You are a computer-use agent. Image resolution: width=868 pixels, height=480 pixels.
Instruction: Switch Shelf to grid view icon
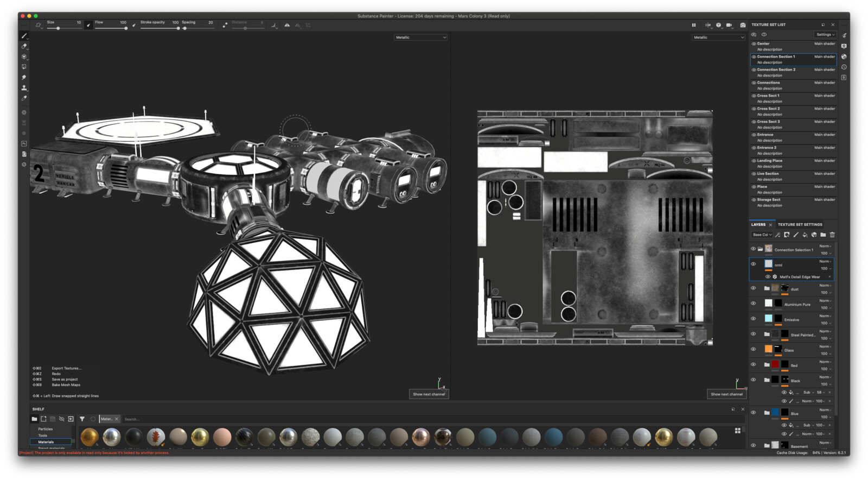pos(738,431)
